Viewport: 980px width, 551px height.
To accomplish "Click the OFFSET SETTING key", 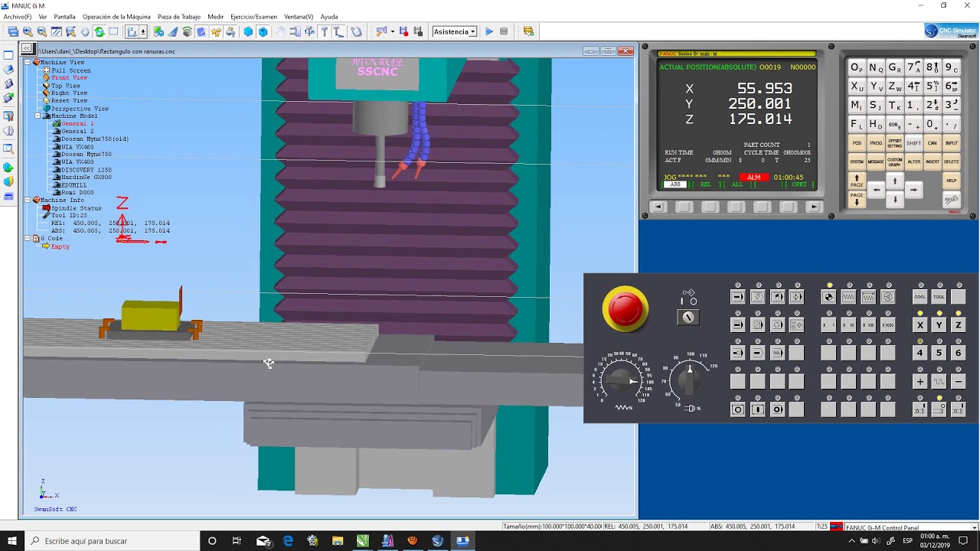I will pos(894,143).
